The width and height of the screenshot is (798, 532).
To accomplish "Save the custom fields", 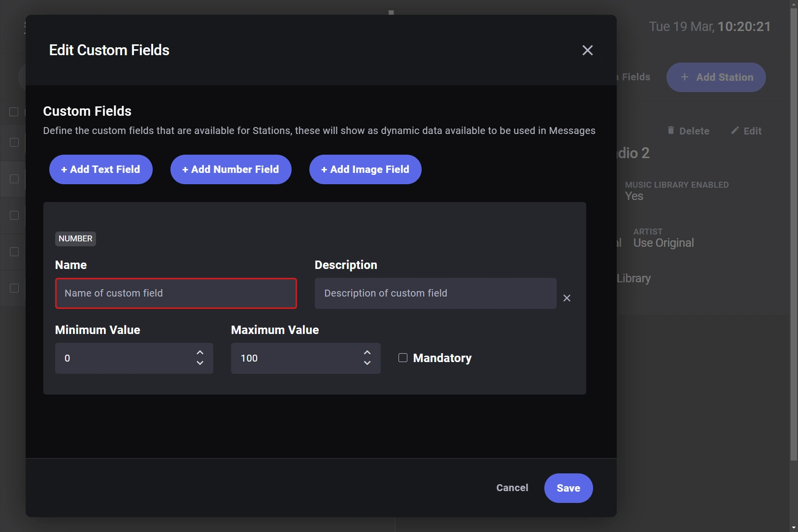I will click(x=568, y=488).
